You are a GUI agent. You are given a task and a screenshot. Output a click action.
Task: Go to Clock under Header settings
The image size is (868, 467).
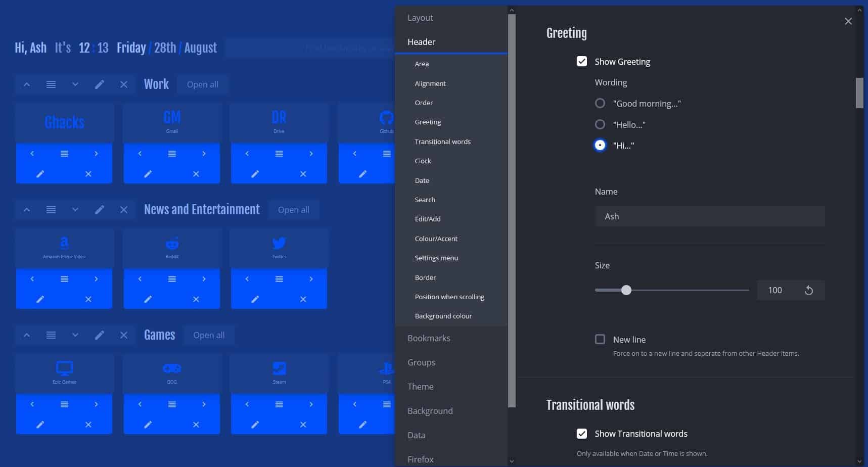tap(423, 161)
